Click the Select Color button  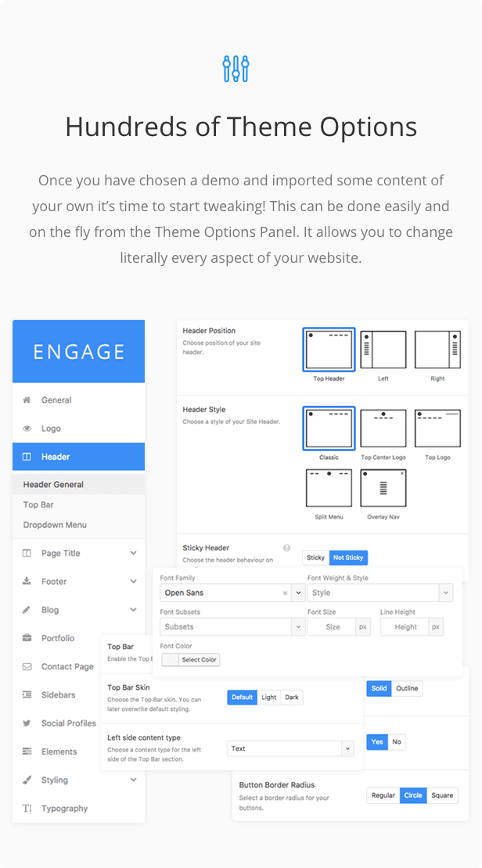click(200, 660)
